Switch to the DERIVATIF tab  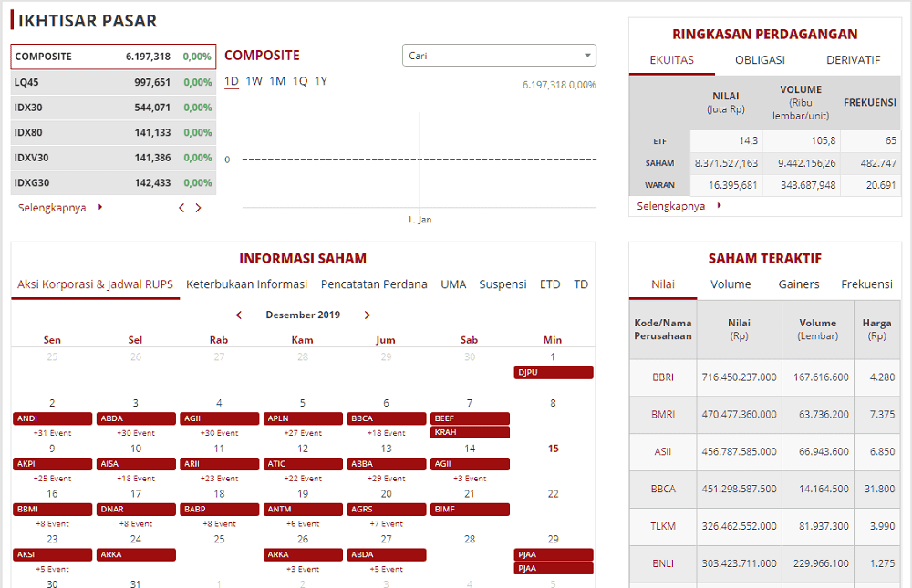[x=854, y=60]
